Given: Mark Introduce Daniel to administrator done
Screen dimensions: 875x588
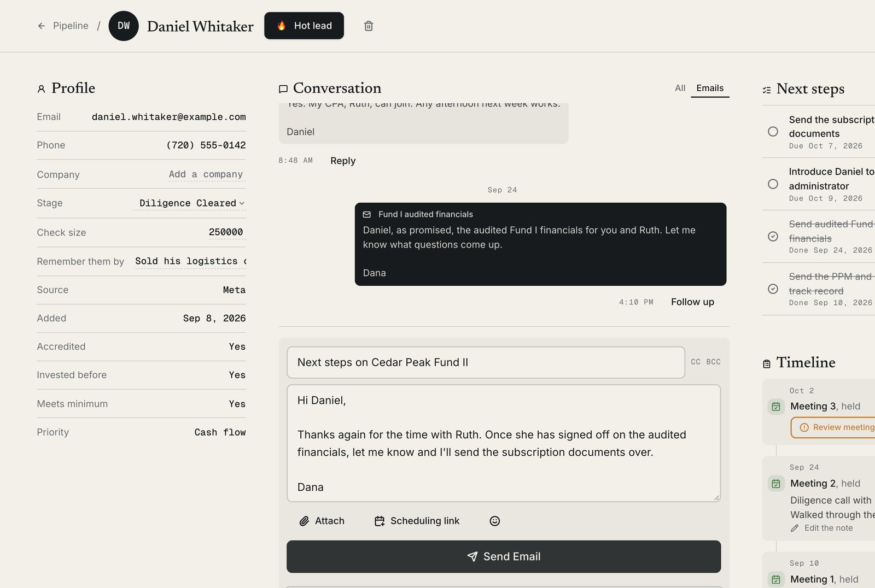Looking at the screenshot, I should [x=773, y=184].
